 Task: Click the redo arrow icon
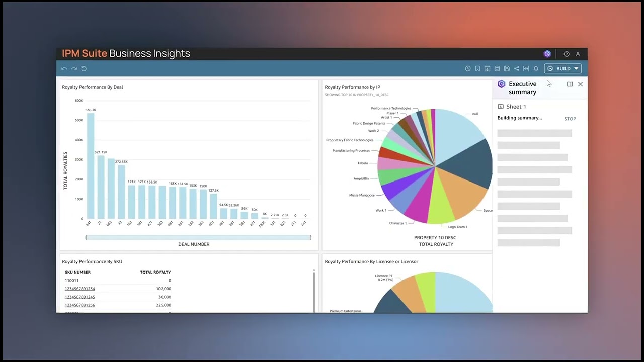[74, 69]
